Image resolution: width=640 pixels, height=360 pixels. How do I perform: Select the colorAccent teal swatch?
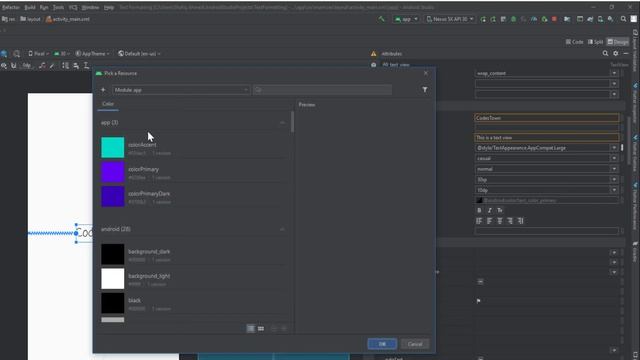pyautogui.click(x=113, y=147)
